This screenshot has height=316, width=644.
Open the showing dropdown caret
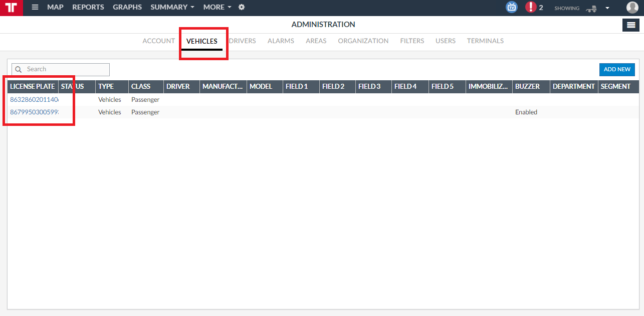[x=607, y=8]
